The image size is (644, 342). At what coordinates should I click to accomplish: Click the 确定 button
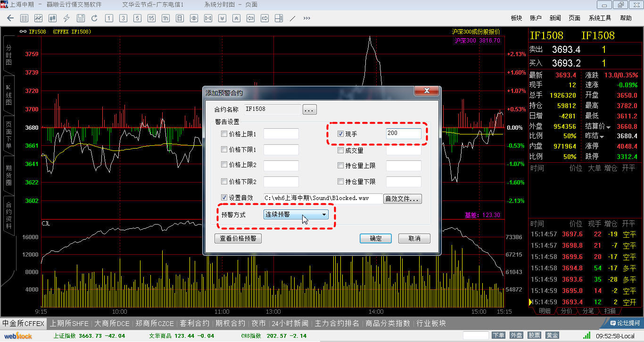375,238
